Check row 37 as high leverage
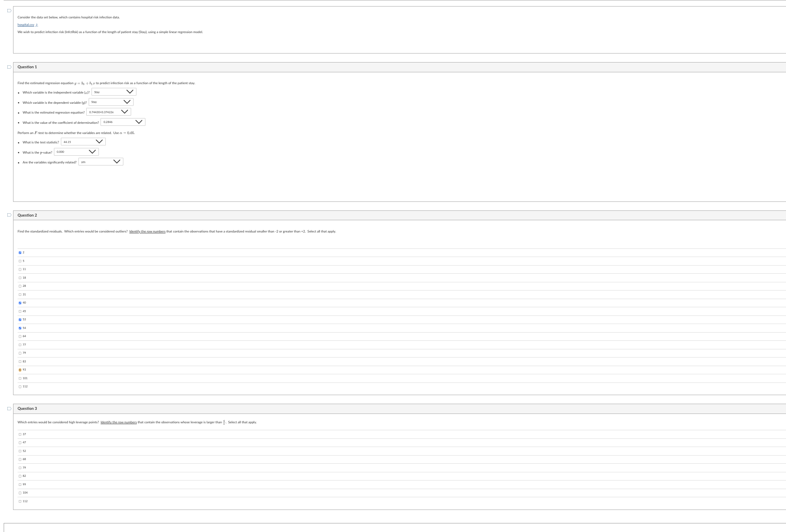Screen dimensions: 786x532 tap(20, 434)
